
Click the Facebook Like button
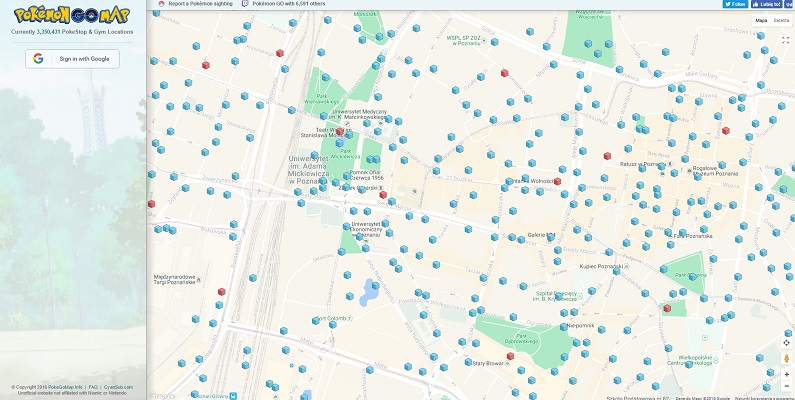(x=767, y=4)
